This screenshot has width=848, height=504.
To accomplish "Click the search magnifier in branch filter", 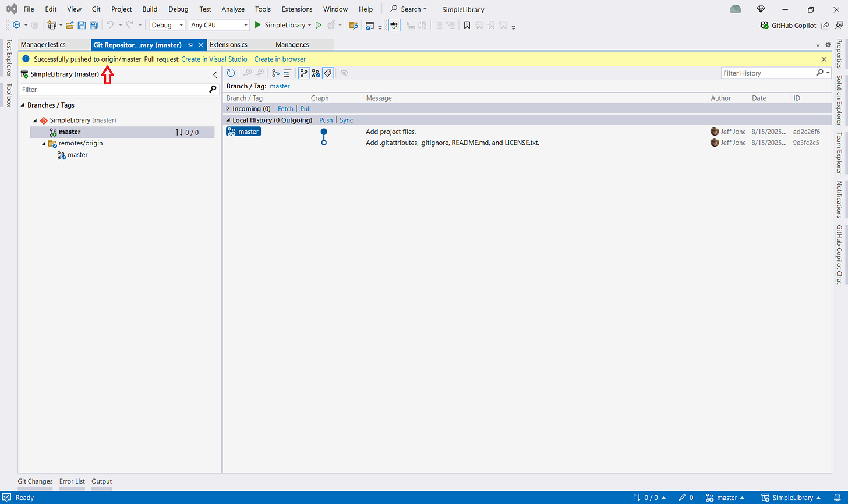I will click(213, 90).
